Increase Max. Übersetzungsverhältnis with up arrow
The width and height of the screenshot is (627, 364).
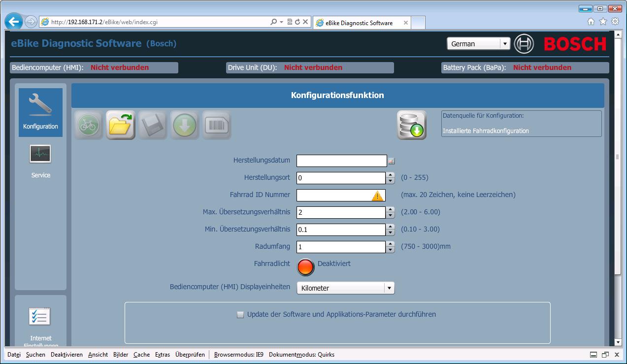click(x=391, y=209)
